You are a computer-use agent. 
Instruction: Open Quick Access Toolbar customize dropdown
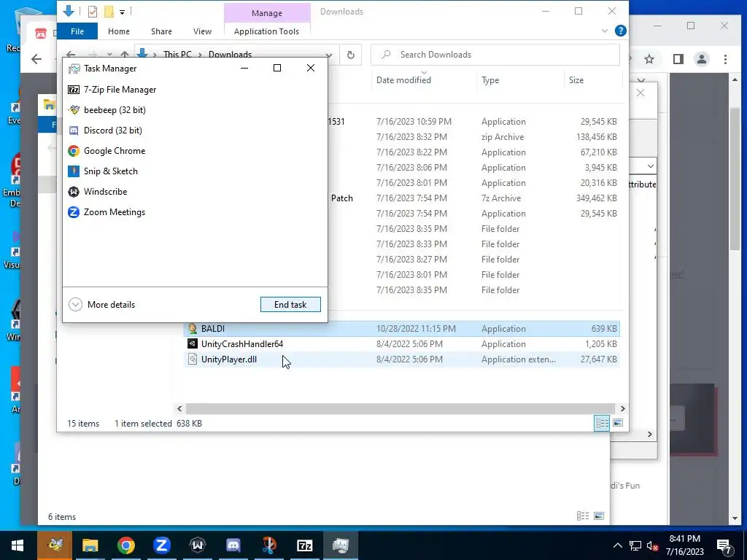[122, 12]
